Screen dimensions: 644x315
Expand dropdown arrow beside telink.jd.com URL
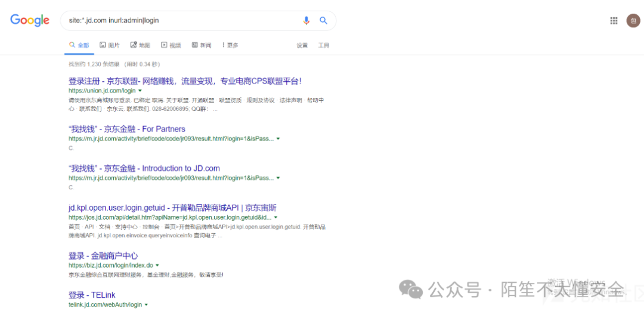pyautogui.click(x=146, y=305)
